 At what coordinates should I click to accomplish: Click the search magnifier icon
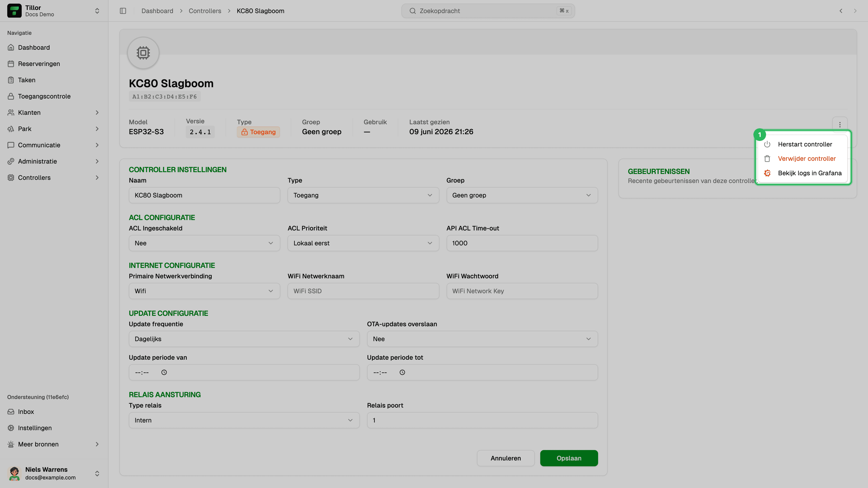click(413, 11)
